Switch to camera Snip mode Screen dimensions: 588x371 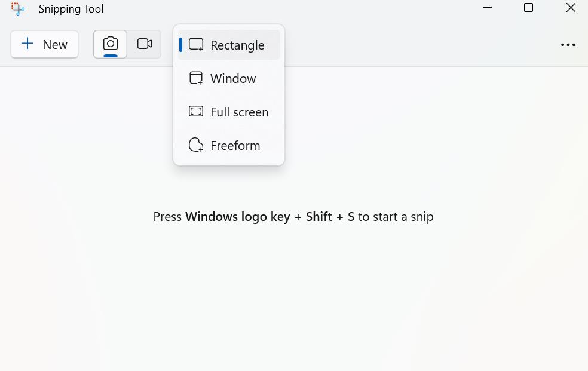click(x=111, y=44)
